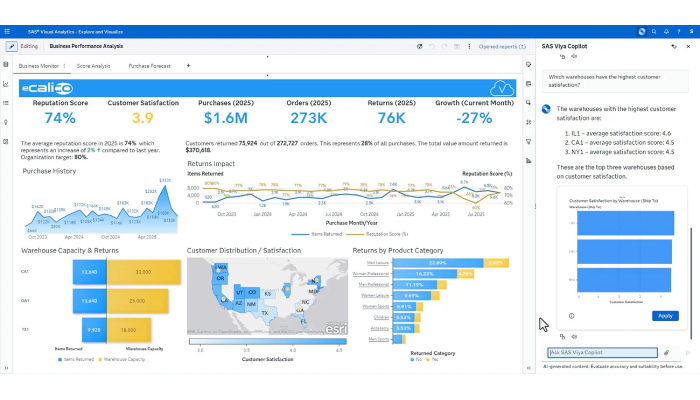Click the info icon below Copilot chart
Image resolution: width=700 pixels, height=400 pixels.
click(x=571, y=316)
